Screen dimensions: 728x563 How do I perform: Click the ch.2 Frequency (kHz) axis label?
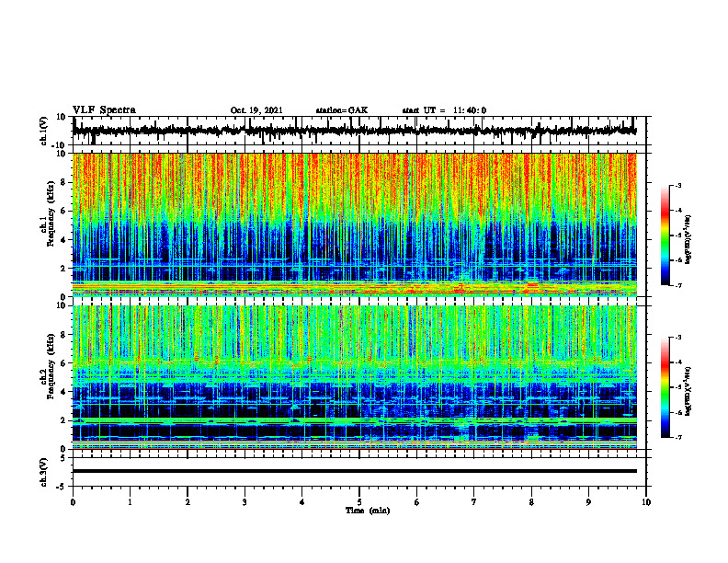48,366
